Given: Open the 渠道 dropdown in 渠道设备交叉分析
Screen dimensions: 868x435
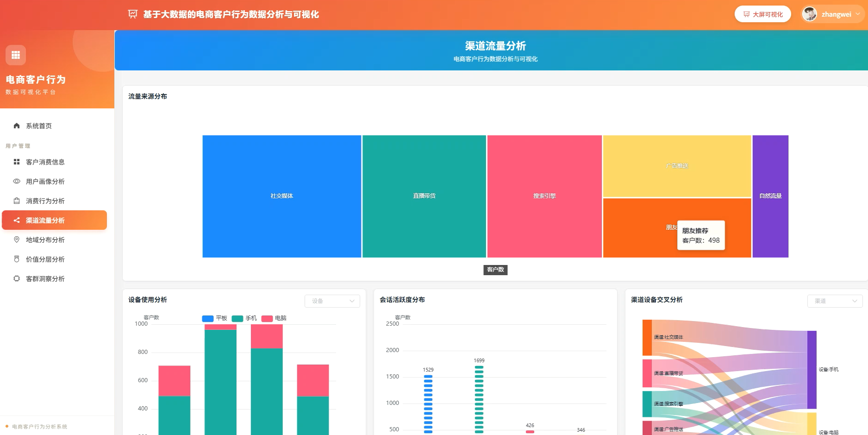Looking at the screenshot, I should coord(835,301).
